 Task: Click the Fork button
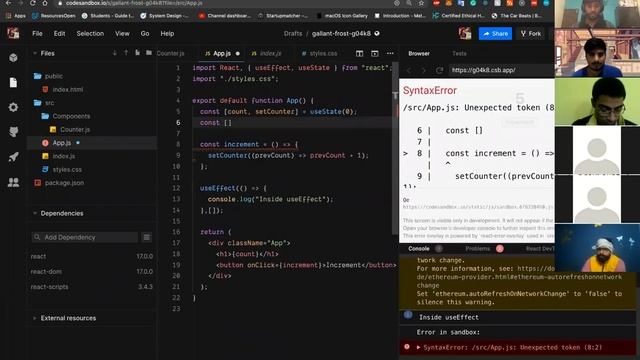[x=531, y=33]
